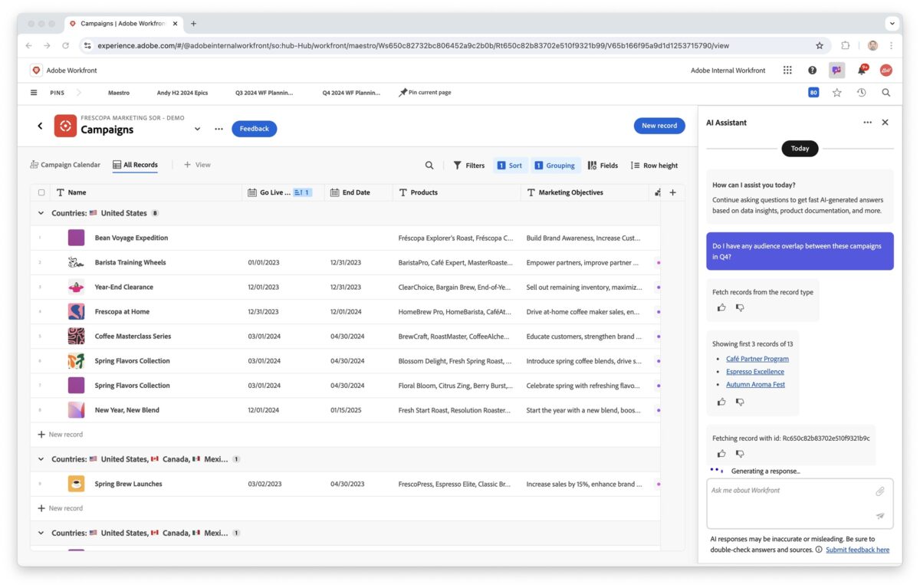Viewport: 920px width, 588px height.
Task: Open the Café Partner Program link
Action: [757, 359]
